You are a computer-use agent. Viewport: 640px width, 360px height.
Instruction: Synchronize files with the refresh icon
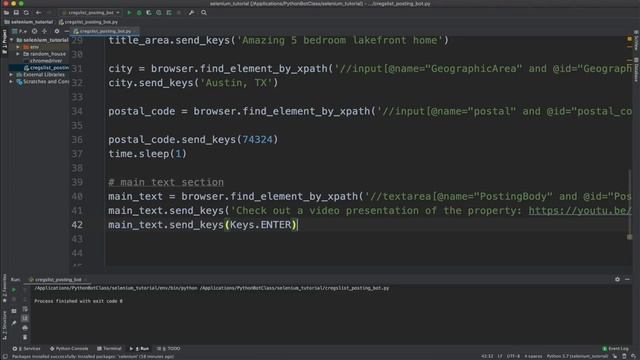(x=26, y=13)
